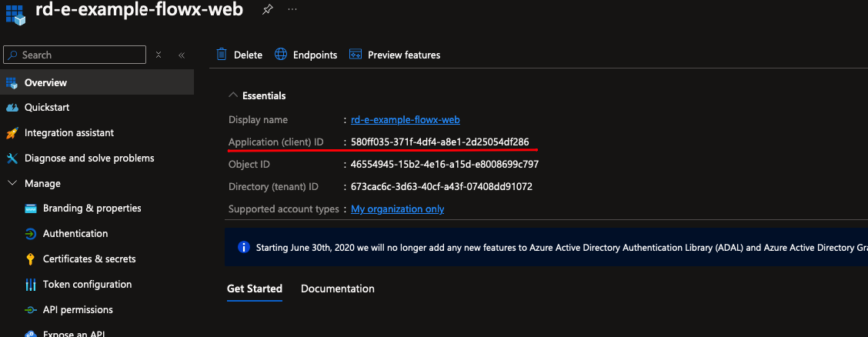Open the rd-e-example-flowx-web display name link
The height and width of the screenshot is (337, 868).
click(406, 119)
